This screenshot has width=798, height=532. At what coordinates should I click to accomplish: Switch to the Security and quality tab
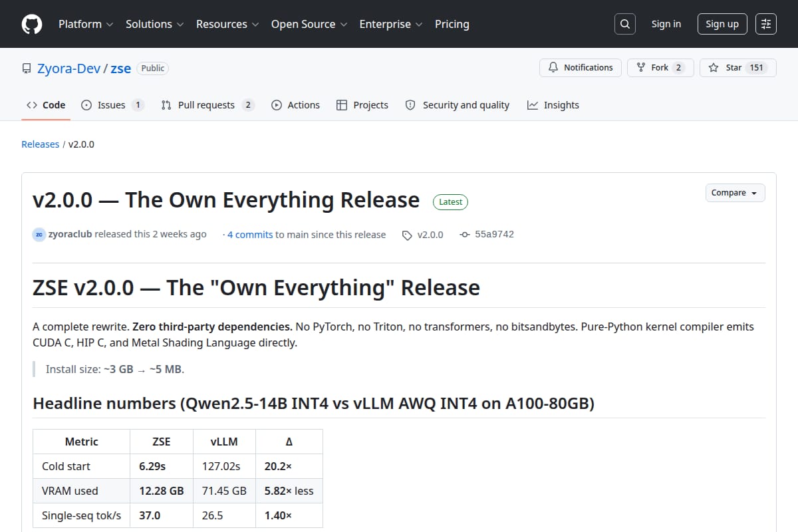point(458,105)
